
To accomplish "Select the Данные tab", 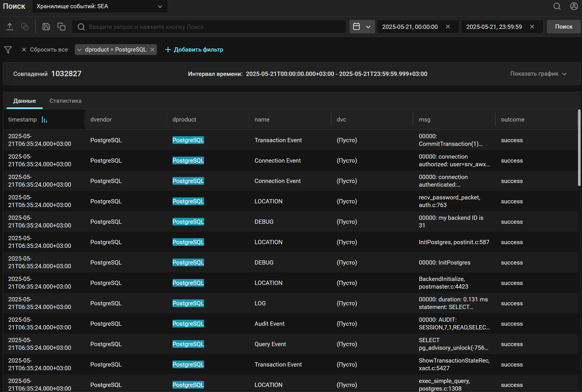I will 24,101.
